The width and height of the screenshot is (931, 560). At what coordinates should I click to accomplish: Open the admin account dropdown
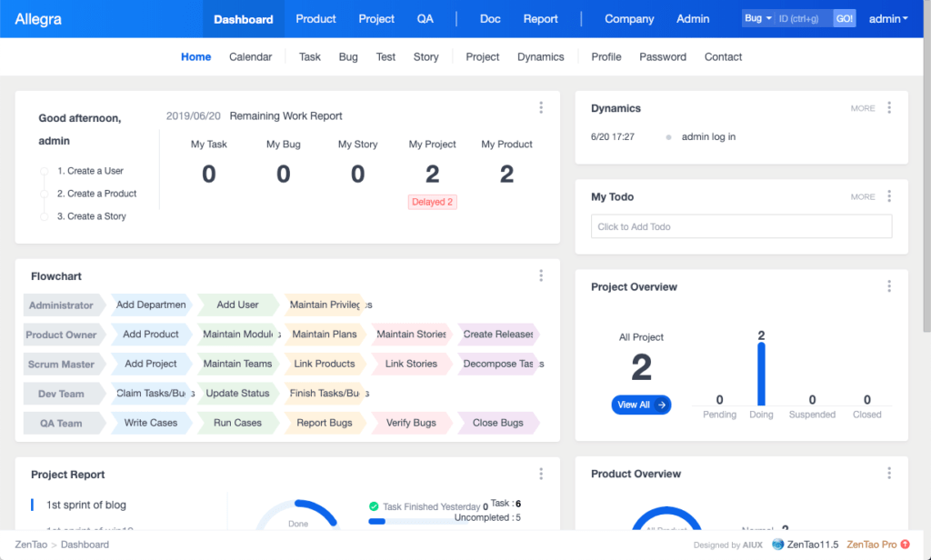pos(888,18)
